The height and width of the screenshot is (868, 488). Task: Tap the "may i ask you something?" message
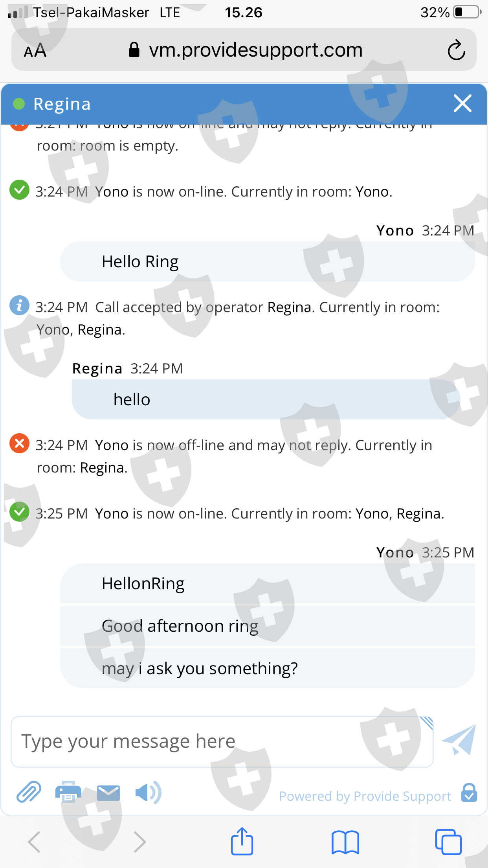pos(200,668)
